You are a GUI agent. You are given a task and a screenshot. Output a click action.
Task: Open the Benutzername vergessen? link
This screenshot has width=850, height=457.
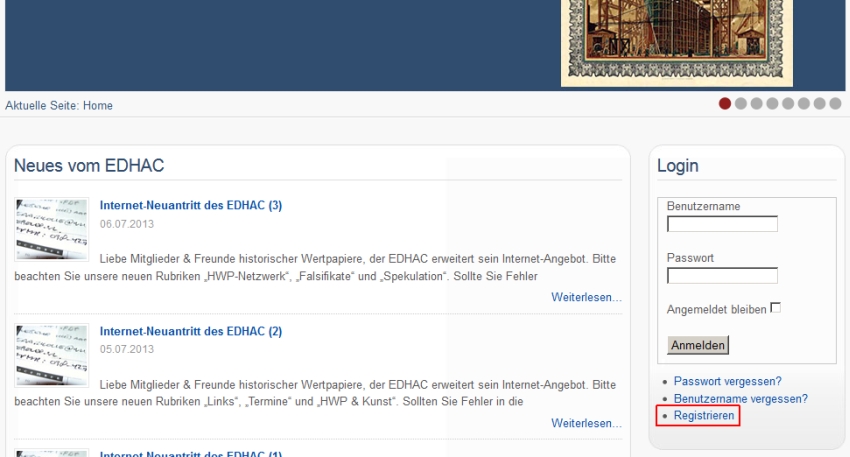tap(740, 398)
